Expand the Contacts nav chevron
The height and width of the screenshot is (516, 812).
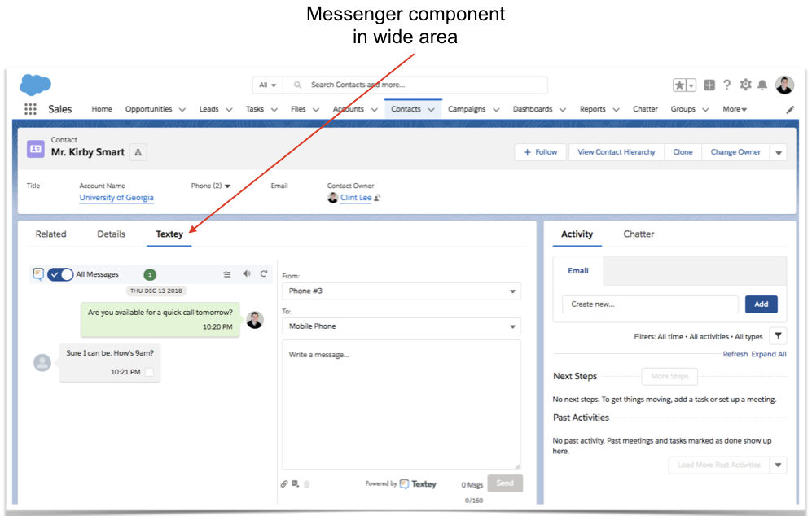432,110
